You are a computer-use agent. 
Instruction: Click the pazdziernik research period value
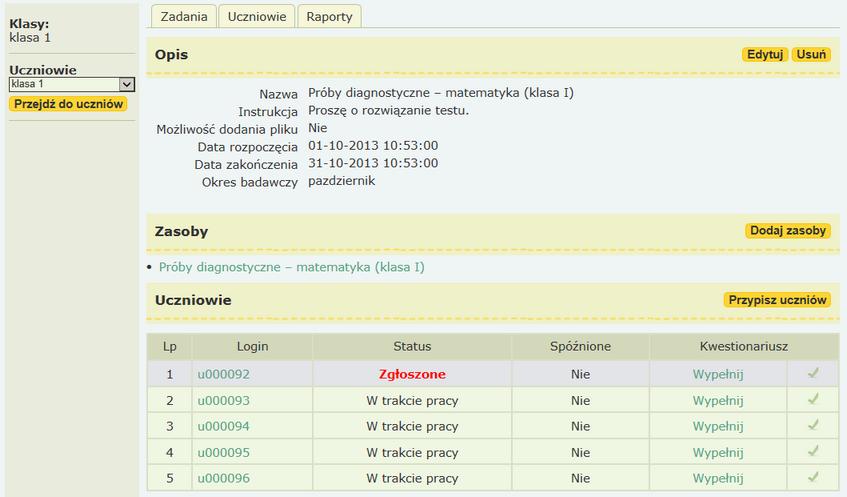click(x=341, y=181)
